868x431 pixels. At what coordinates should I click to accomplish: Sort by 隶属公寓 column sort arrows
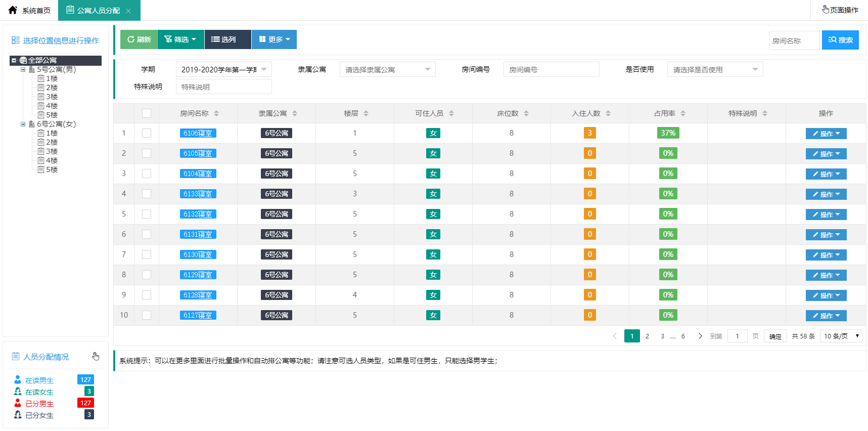click(x=295, y=113)
